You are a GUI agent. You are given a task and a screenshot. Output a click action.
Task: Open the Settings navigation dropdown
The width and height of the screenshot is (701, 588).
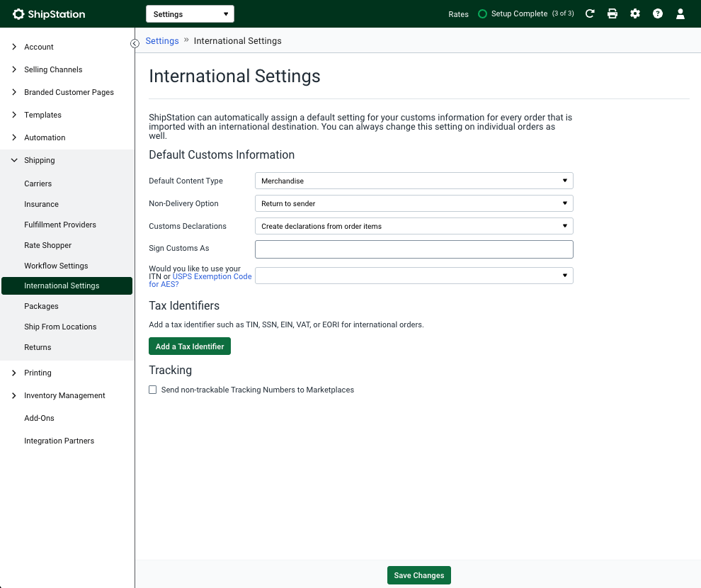190,13
